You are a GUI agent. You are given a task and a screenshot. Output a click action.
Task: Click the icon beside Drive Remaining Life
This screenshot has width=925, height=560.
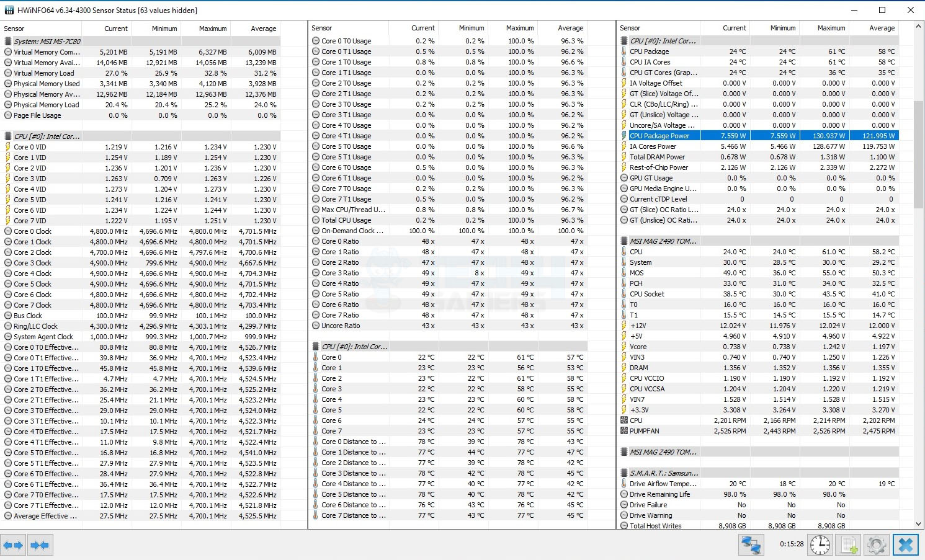pos(623,494)
